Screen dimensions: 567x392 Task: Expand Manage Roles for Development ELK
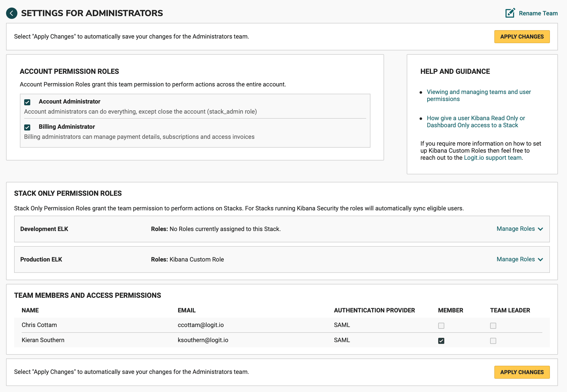point(516,229)
